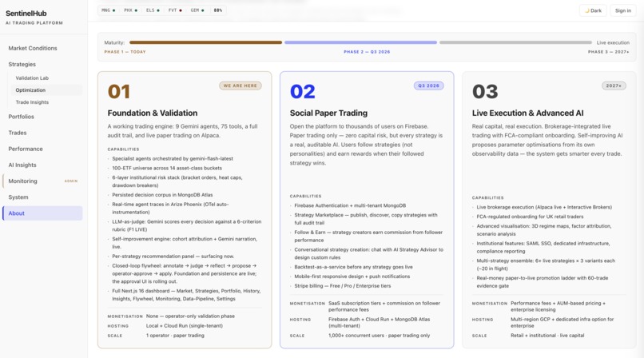Click the FVT red status indicator
This screenshot has height=358, width=644.
tap(175, 10)
